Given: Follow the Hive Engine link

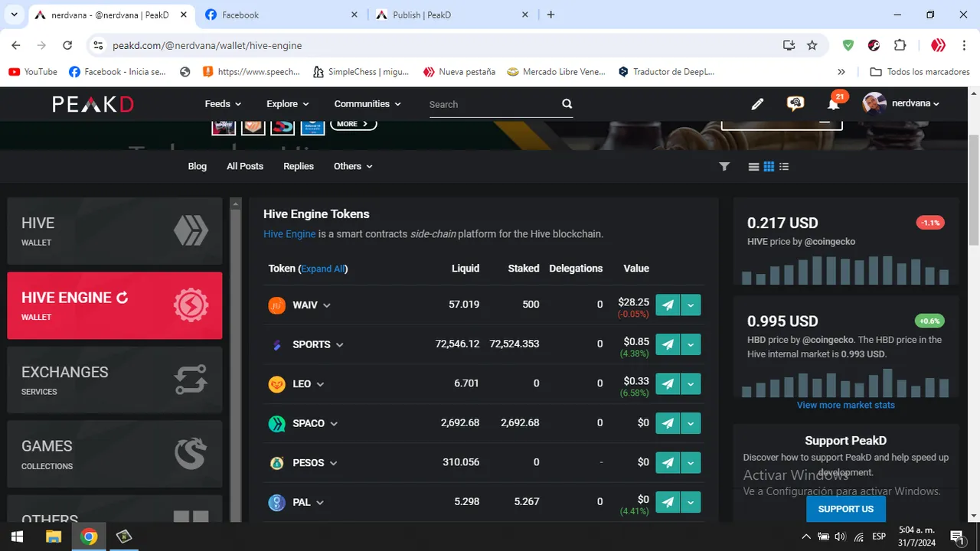Looking at the screenshot, I should (289, 234).
